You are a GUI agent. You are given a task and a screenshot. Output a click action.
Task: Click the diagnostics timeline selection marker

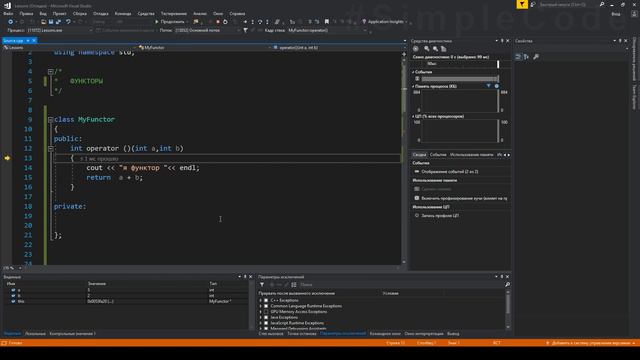point(498,64)
